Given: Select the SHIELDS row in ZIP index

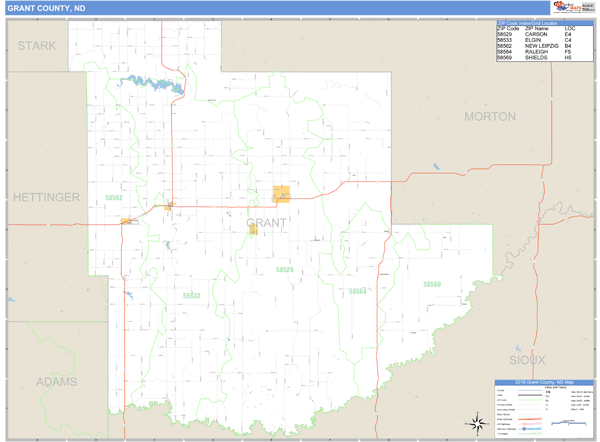Looking at the screenshot, I should pyautogui.click(x=536, y=58).
